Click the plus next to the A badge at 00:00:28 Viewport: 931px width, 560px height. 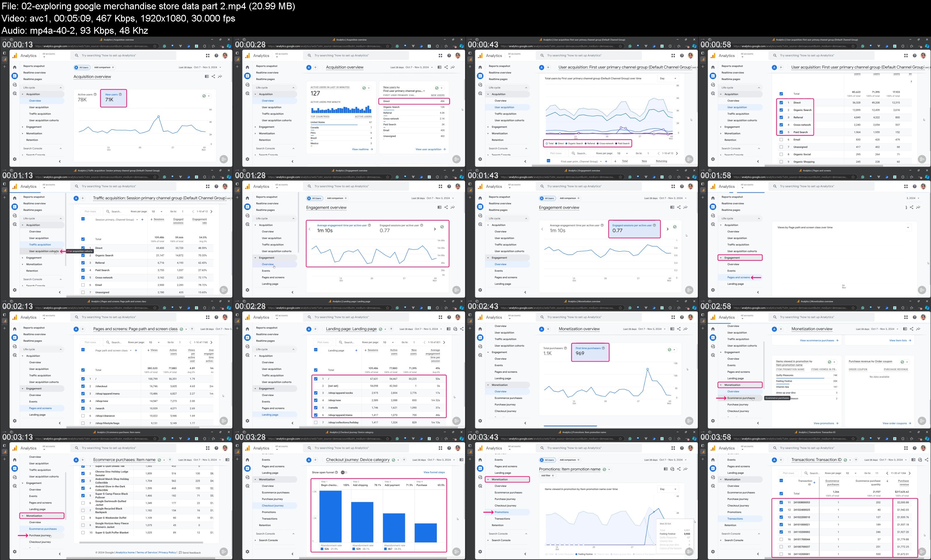click(x=316, y=67)
